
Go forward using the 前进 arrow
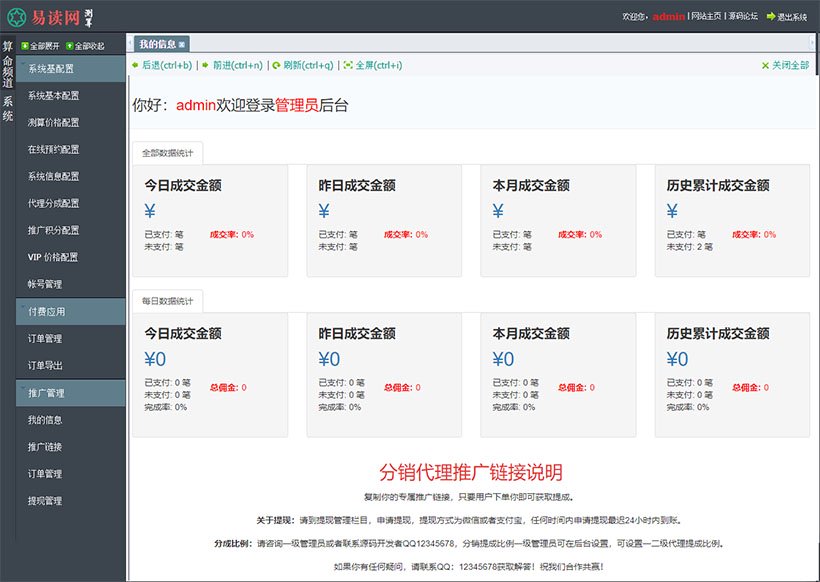206,65
